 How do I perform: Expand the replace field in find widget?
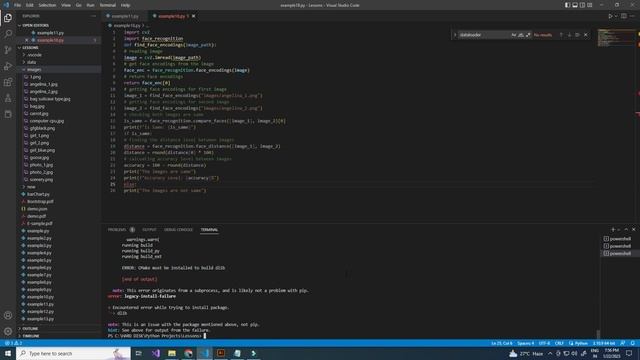coord(455,35)
